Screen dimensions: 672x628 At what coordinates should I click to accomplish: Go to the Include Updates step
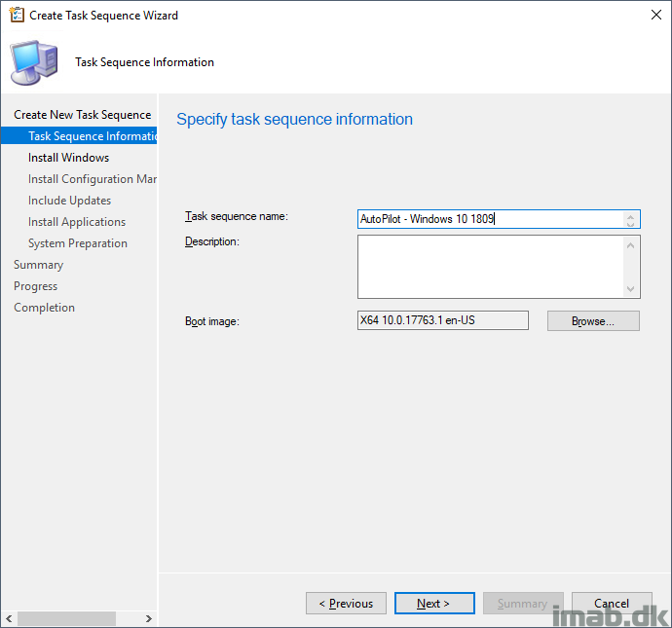[69, 201]
